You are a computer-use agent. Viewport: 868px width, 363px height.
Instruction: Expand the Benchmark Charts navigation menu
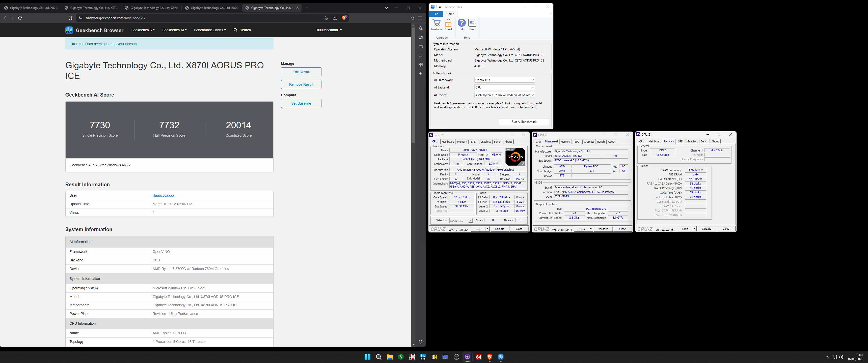(x=210, y=30)
